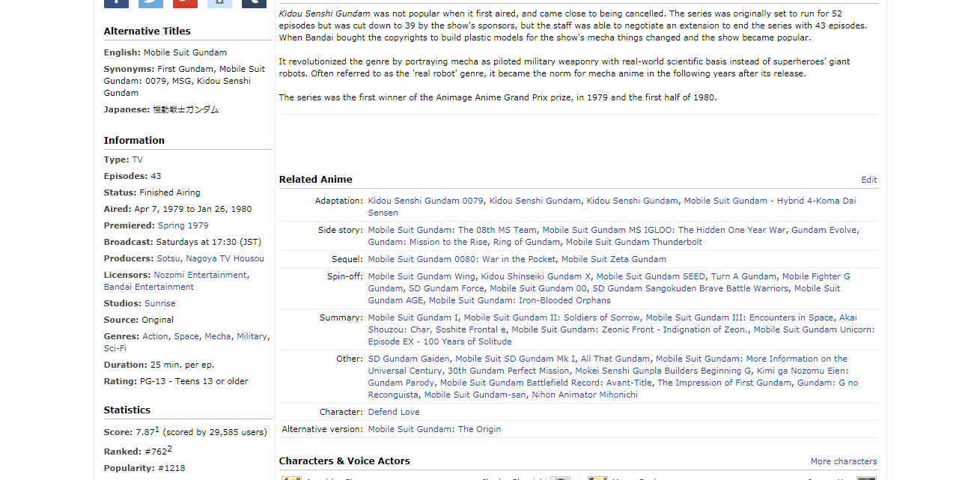980x480 pixels.
Task: Open the Sunrise studio page
Action: 159,303
